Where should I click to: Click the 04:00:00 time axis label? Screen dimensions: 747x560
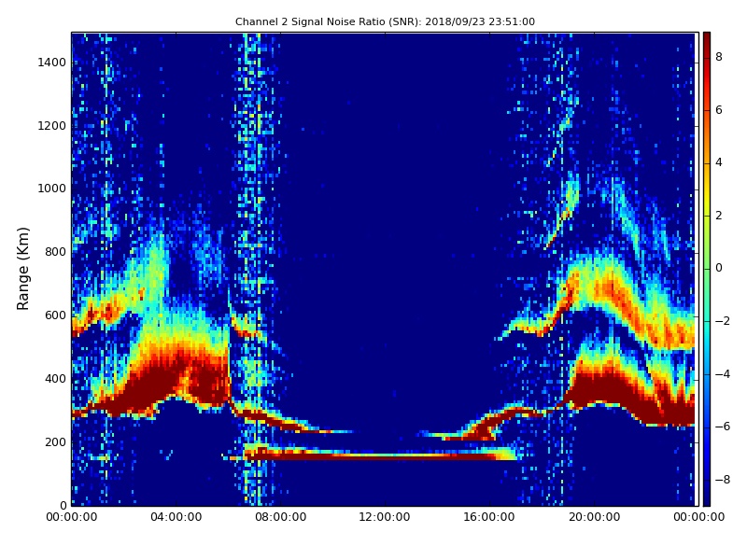tap(176, 517)
